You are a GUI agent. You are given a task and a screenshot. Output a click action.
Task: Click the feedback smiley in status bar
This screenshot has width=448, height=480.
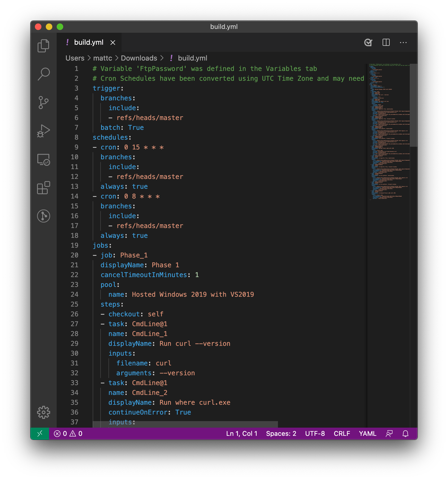tap(389, 433)
